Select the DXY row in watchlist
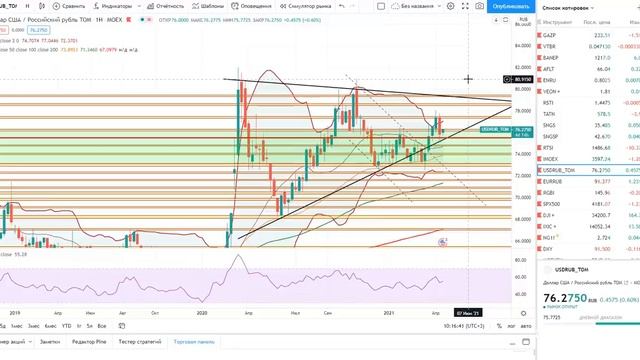Screen dimensions: 640x360 pyautogui.click(x=589, y=249)
